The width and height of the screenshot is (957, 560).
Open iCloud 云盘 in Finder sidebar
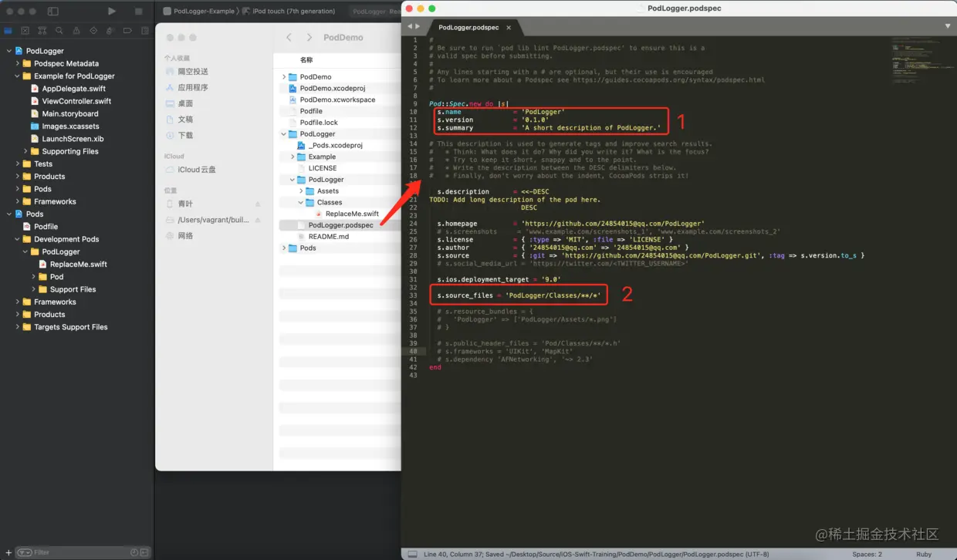click(191, 170)
